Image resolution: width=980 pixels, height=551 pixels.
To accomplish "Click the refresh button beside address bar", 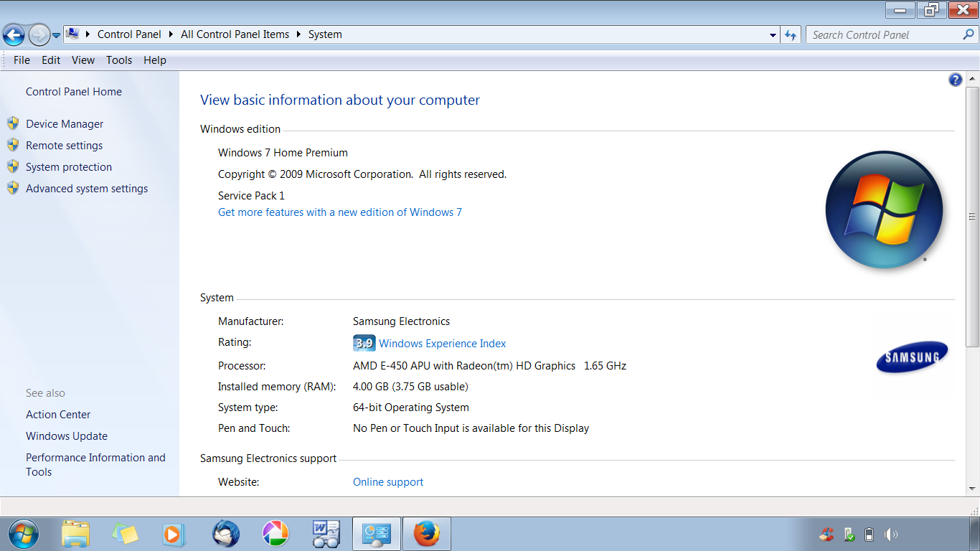I will [x=791, y=34].
